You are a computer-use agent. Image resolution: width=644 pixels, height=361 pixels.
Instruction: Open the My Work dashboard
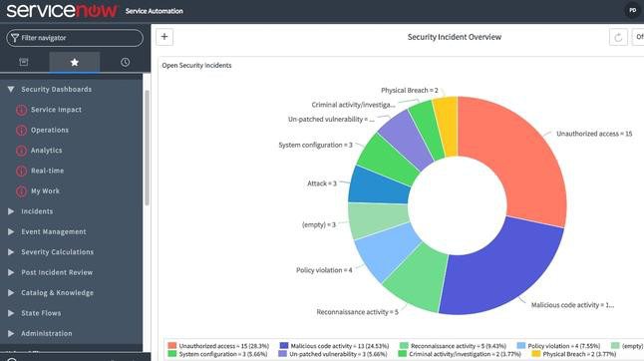(45, 191)
